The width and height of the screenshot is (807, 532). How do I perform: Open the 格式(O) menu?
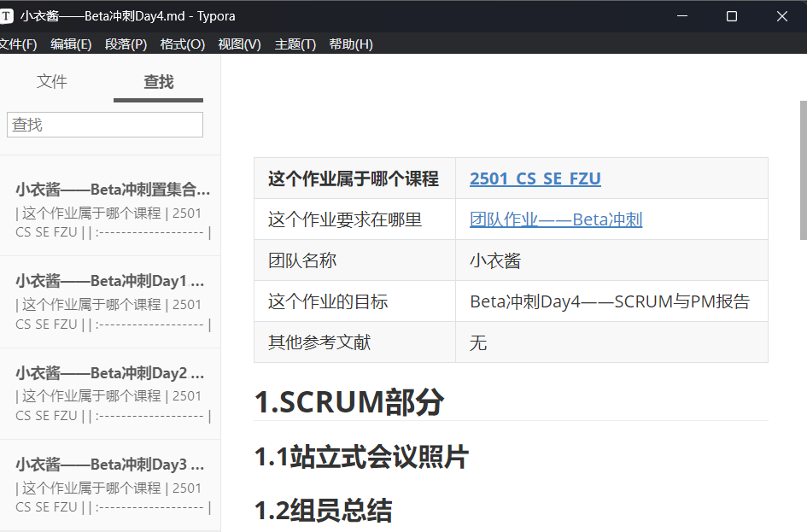[x=183, y=44]
